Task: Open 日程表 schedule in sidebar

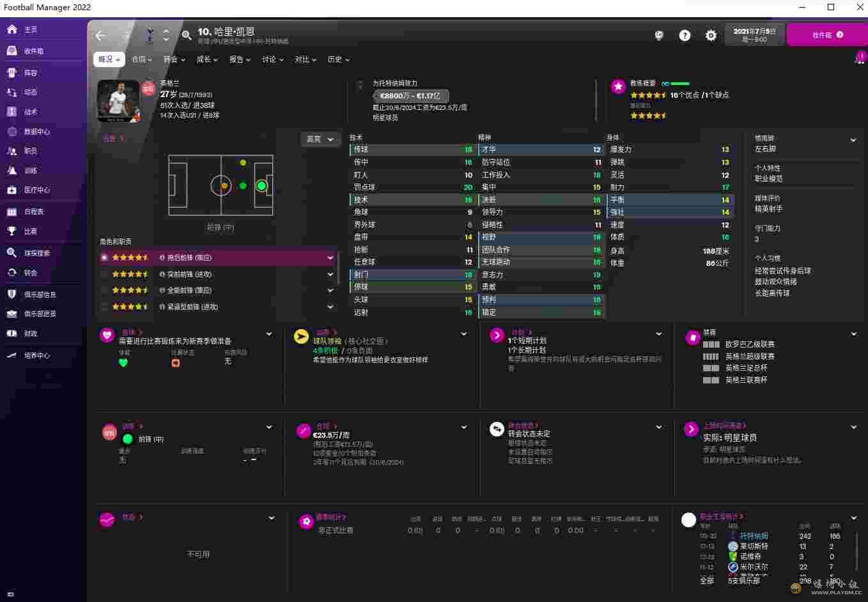Action: 33,212
